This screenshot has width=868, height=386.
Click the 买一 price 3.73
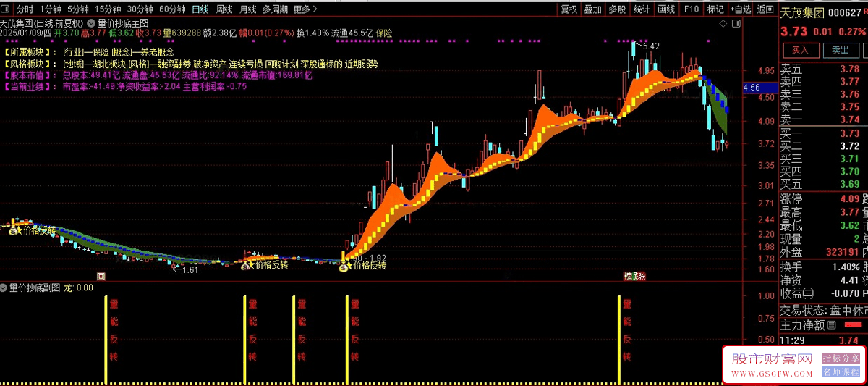849,134
